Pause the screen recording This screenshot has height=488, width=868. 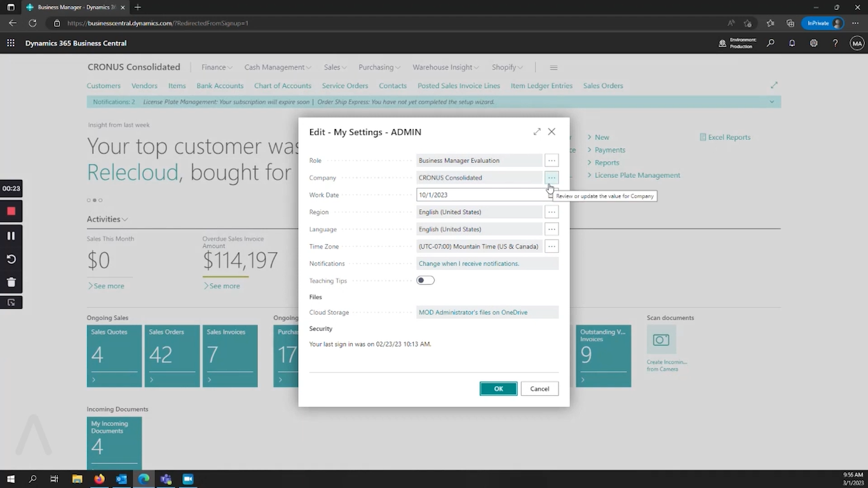click(x=11, y=235)
